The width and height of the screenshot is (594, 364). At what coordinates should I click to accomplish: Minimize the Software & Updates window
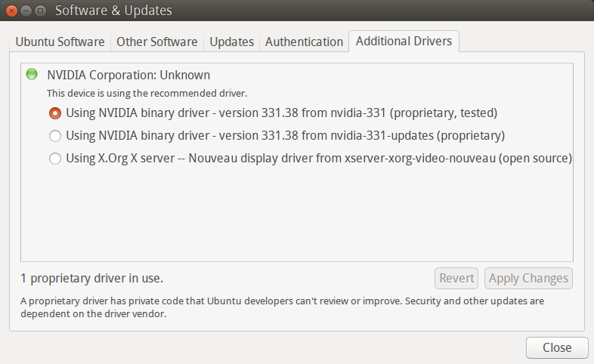click(26, 11)
